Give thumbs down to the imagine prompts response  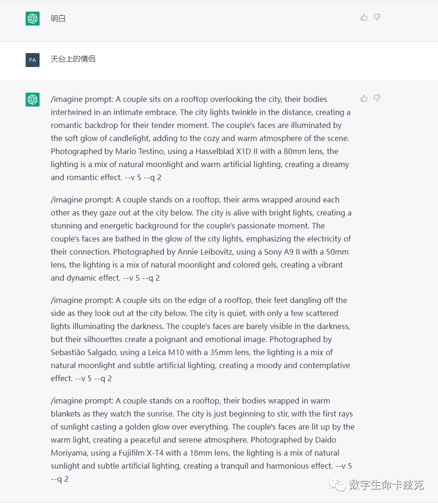coord(377,99)
